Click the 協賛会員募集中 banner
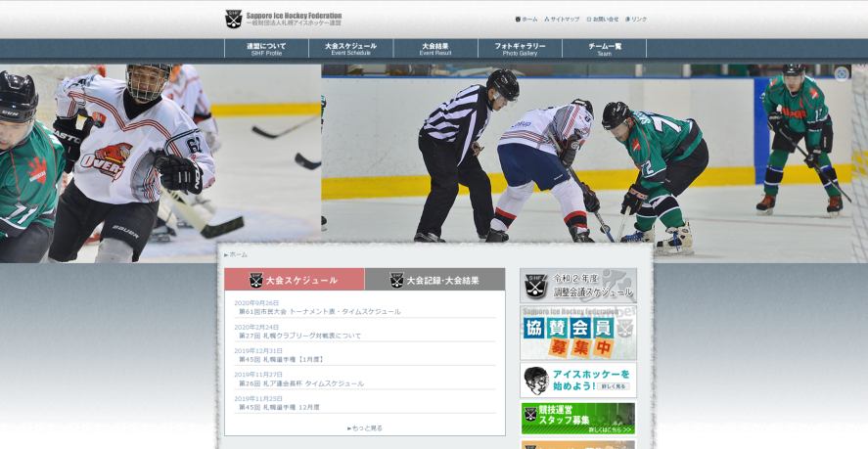The width and height of the screenshot is (868, 449). [x=577, y=333]
